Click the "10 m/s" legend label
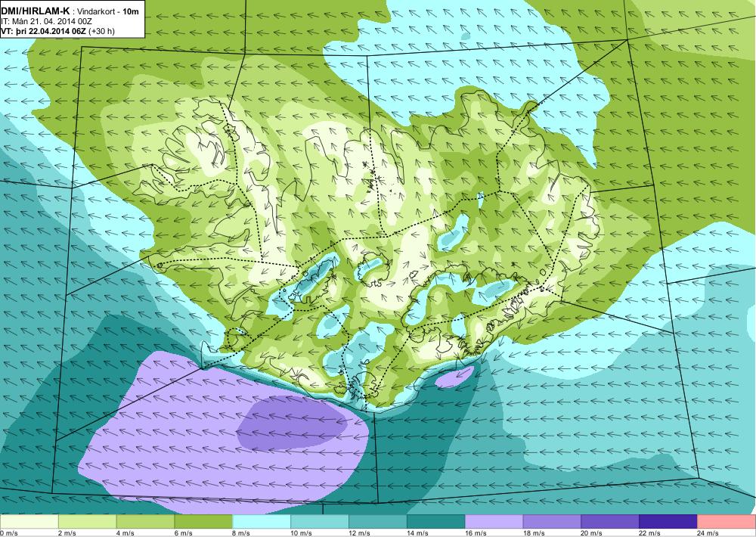Screen dimensions: 756x537 point(302,533)
